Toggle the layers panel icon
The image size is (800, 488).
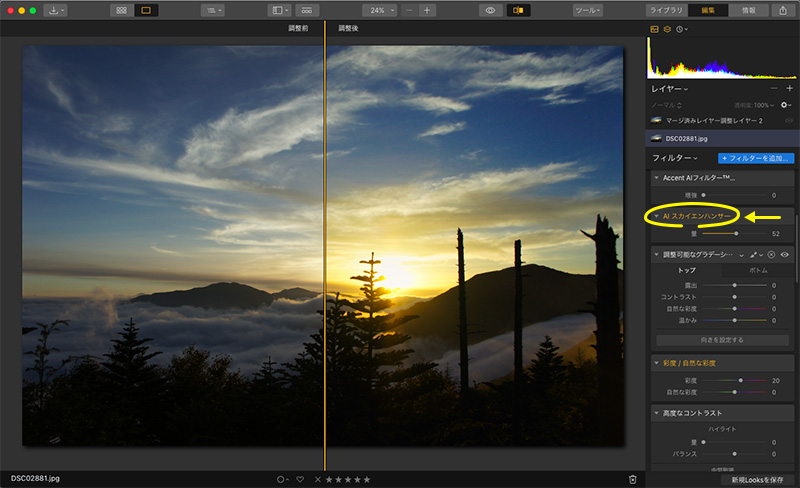pos(667,29)
